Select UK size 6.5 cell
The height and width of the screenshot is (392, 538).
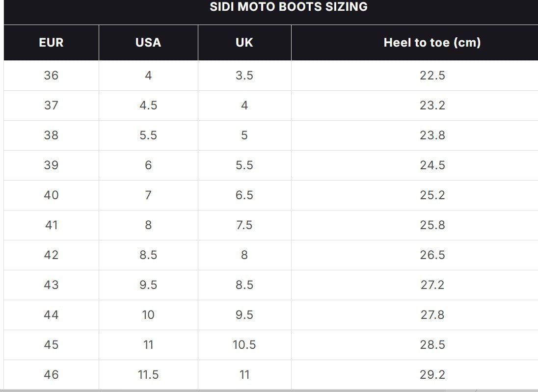coord(244,195)
